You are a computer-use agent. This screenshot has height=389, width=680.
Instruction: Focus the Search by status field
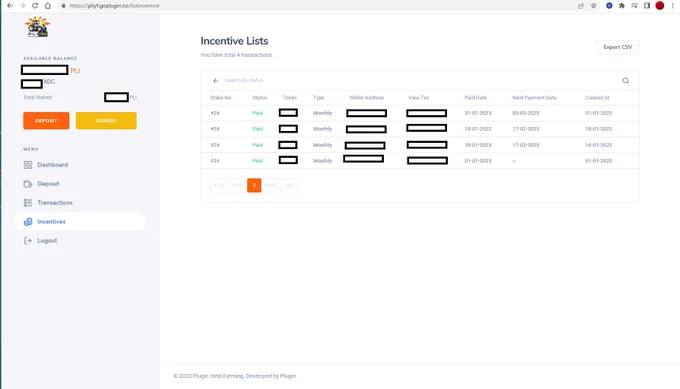pos(420,81)
